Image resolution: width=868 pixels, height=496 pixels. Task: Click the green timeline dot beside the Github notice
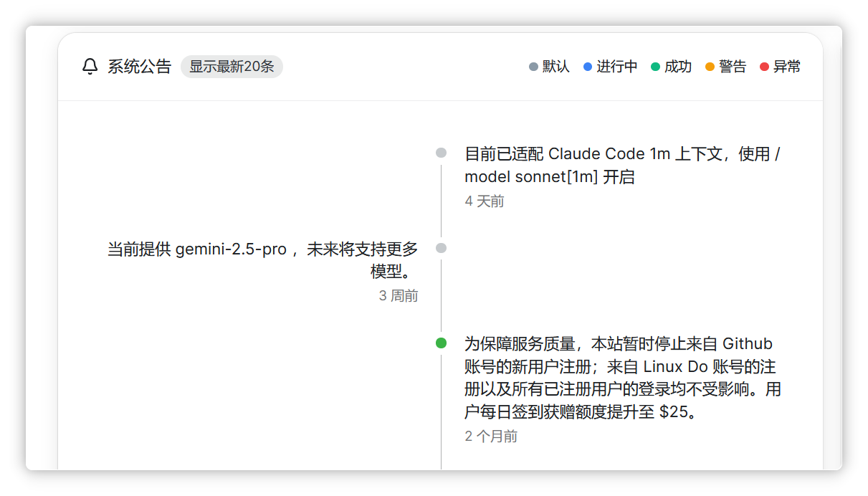[x=442, y=343]
